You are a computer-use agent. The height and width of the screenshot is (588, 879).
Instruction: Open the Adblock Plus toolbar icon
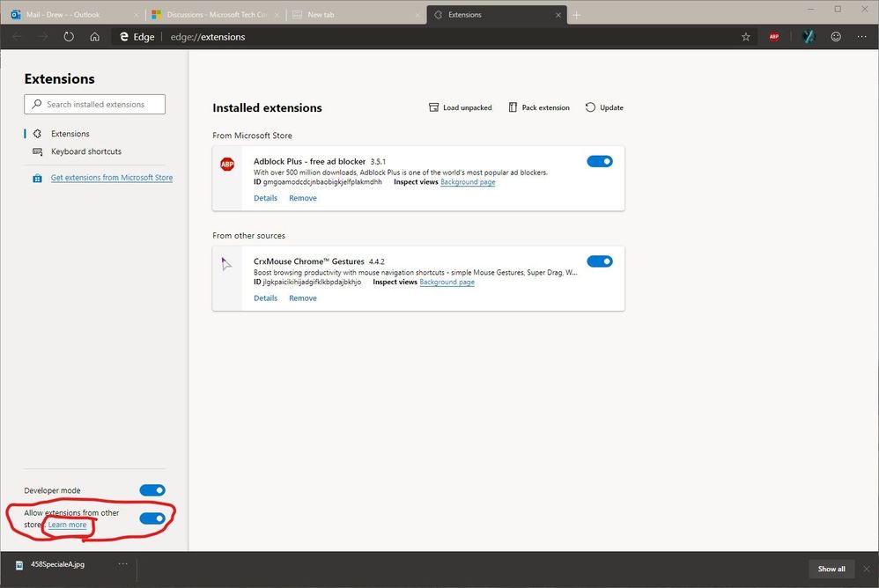(774, 37)
